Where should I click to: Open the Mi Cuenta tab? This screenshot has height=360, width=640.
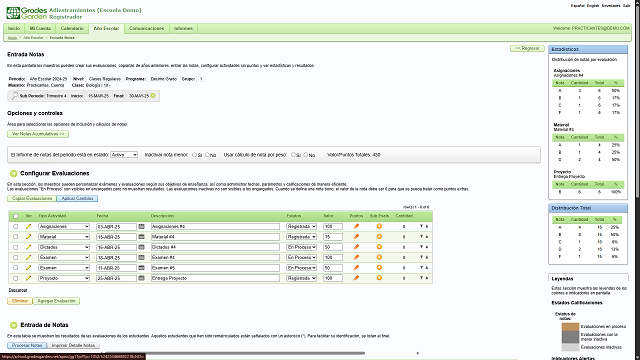pos(40,29)
